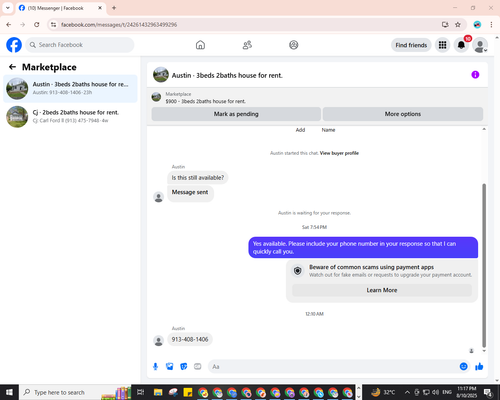Click the chat scrollbar thumb
Viewport: 500px width, 400px height.
(484, 265)
